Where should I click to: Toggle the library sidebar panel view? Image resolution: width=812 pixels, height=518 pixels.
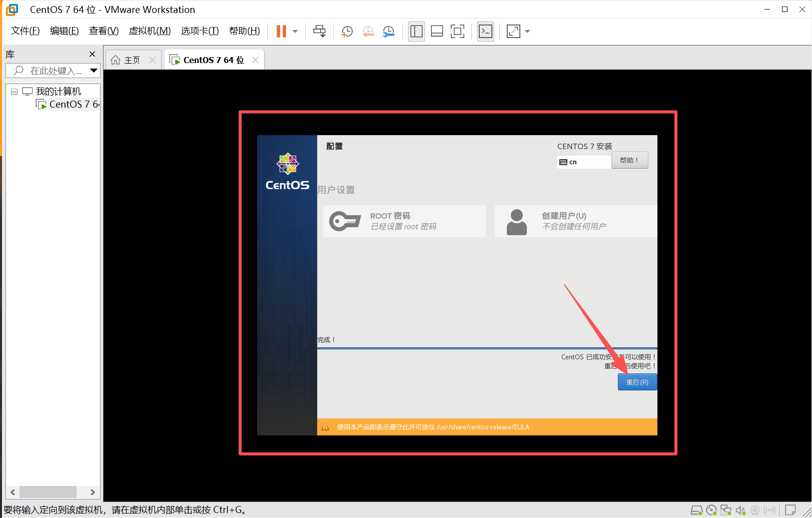[416, 32]
